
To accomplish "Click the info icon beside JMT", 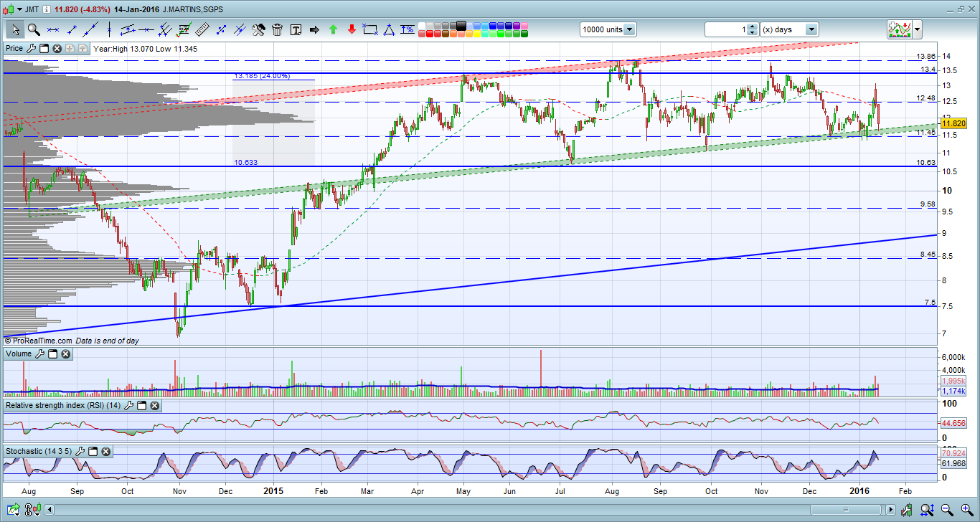I will (47, 9).
